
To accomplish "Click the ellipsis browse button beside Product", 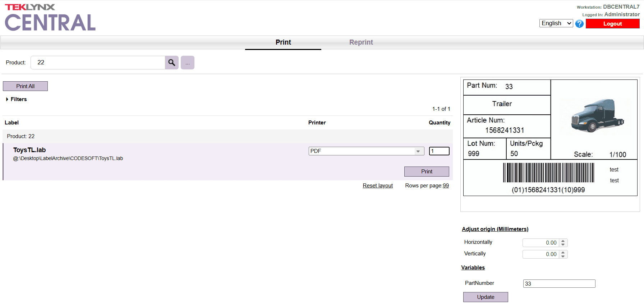I will 187,63.
